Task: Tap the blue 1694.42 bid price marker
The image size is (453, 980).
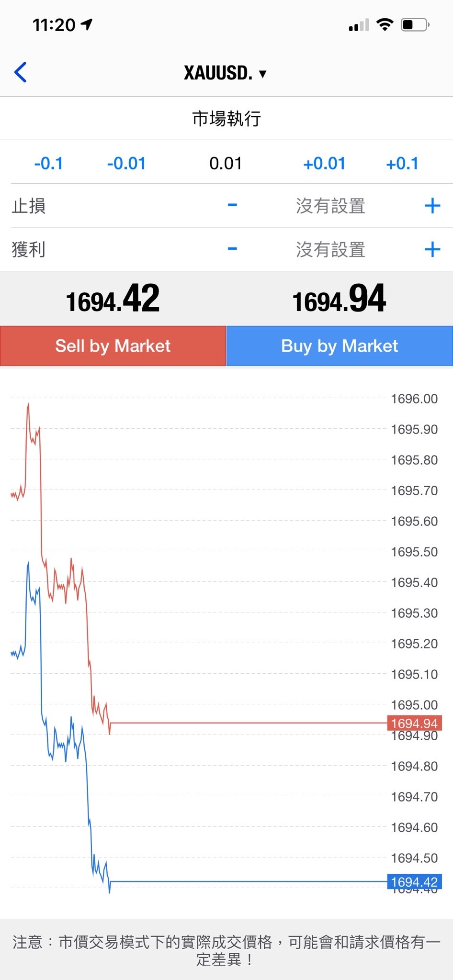Action: point(414,881)
